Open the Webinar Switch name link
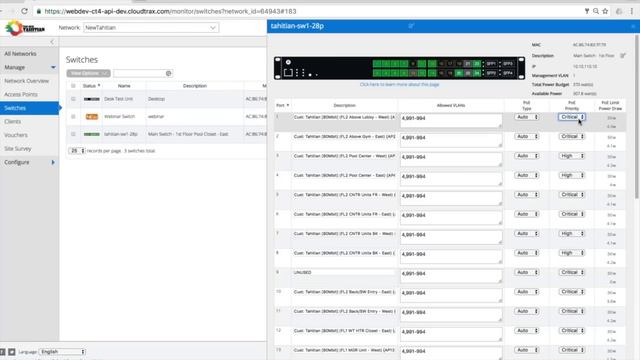Viewport: 640px width, 360px height. 119,117
